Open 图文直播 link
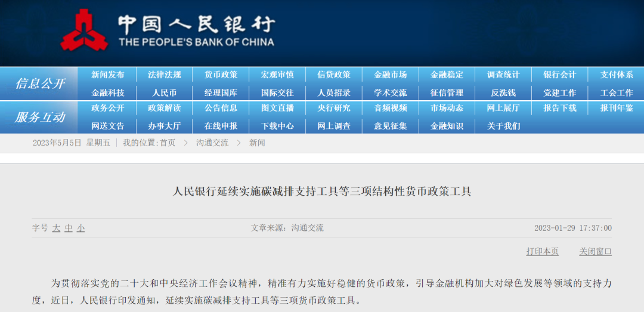The image size is (644, 312). 277,108
